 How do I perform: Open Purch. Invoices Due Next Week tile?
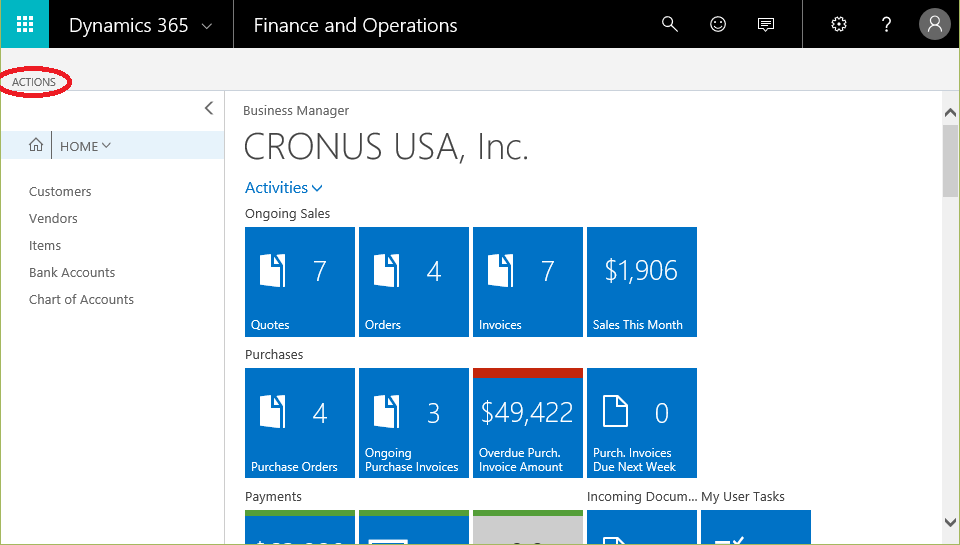click(x=642, y=423)
